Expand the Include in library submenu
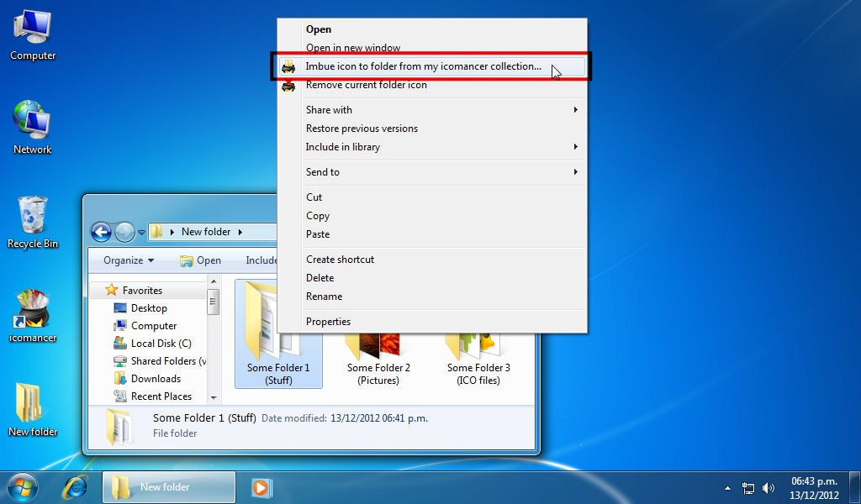 [431, 147]
